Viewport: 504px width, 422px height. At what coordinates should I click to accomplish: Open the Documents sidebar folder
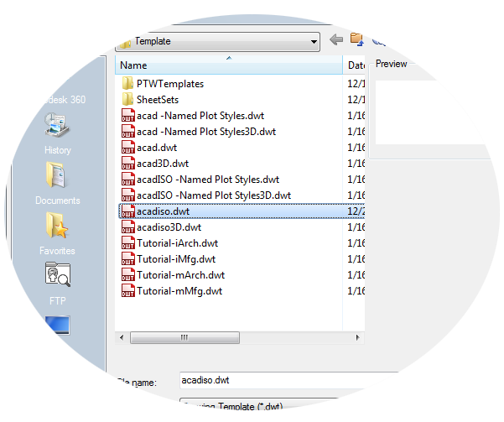[x=57, y=183]
